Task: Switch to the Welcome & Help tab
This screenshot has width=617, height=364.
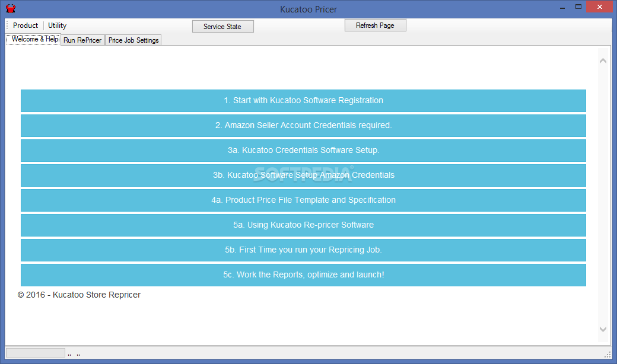Action: (x=33, y=39)
